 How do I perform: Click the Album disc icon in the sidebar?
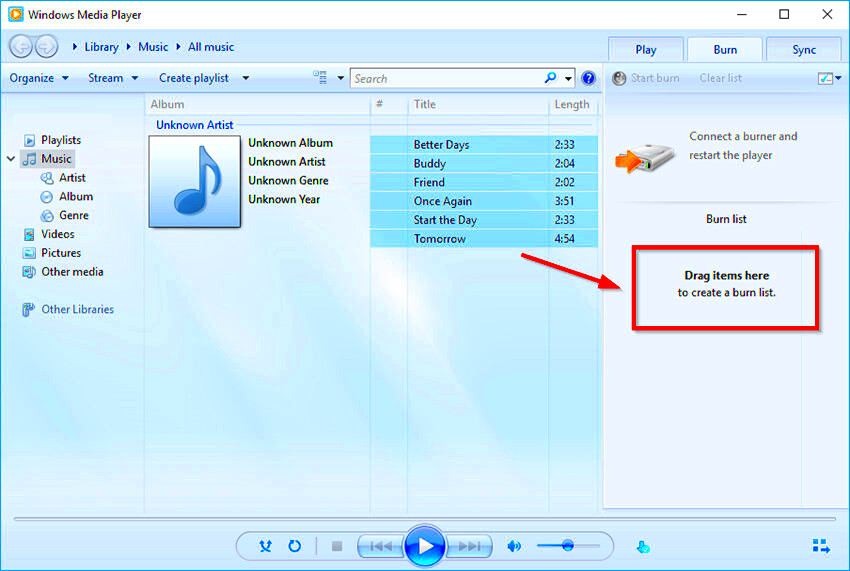point(47,197)
